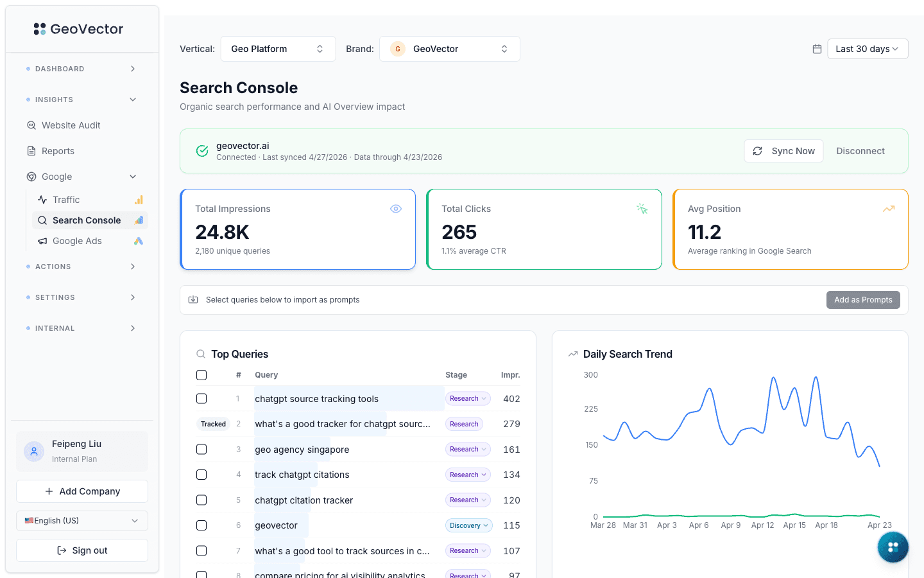Select the Traffic analytics bar icon
The image size is (924, 578).
coord(139,199)
